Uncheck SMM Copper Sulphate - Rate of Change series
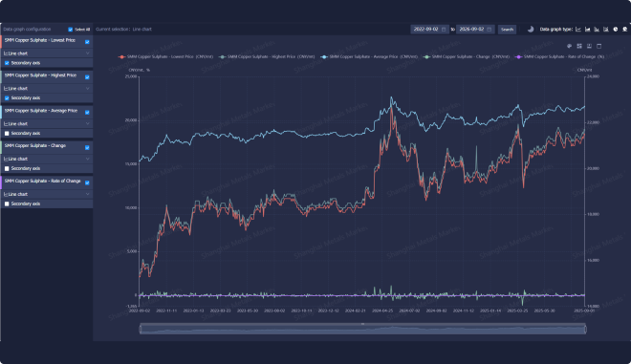Screen dimensions: 631x364 (87, 183)
